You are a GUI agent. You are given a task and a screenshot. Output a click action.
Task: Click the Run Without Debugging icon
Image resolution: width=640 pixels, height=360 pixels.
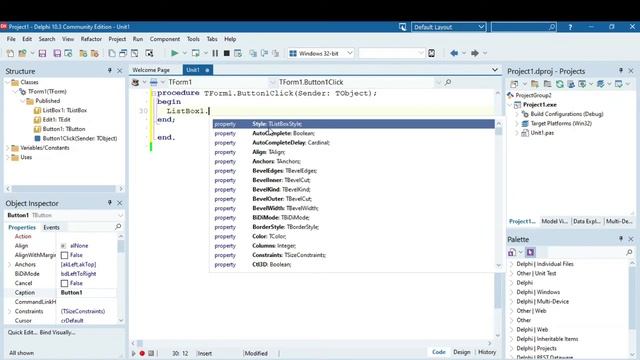196,53
